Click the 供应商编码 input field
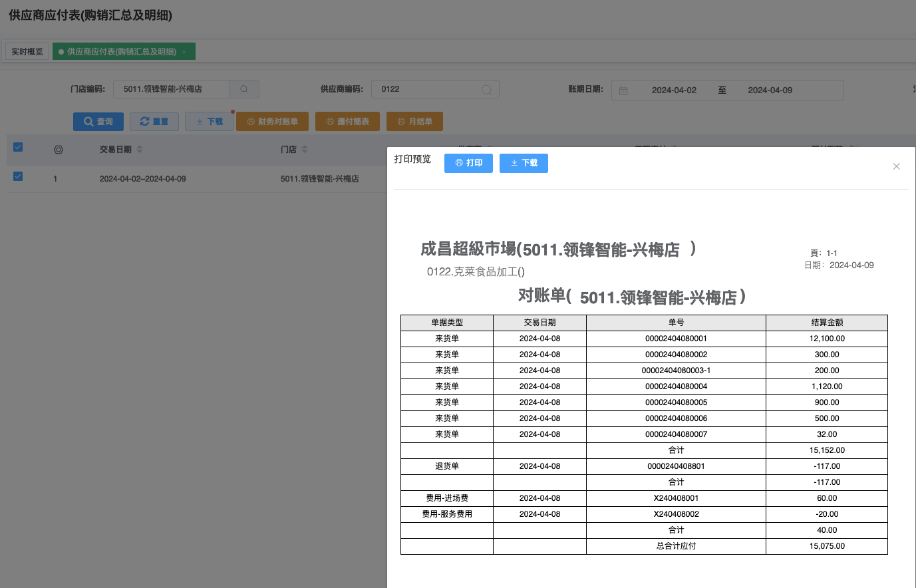The height and width of the screenshot is (588, 916). coord(426,89)
